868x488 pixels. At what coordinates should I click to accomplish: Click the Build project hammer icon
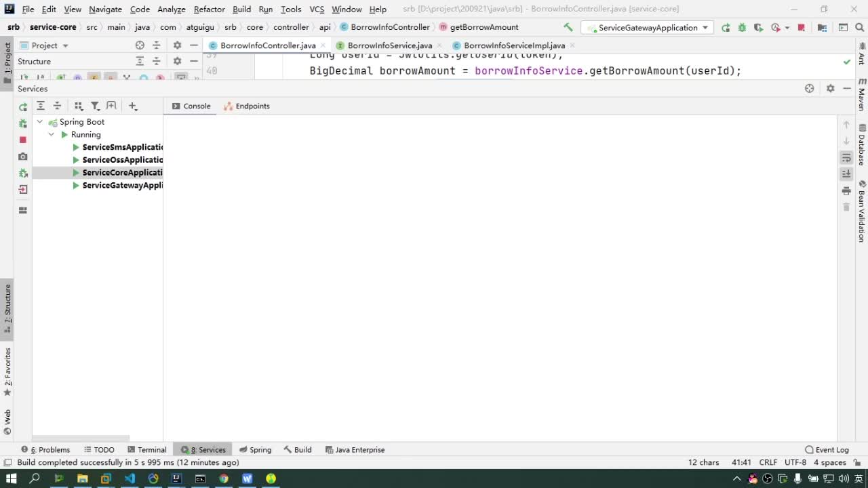coord(568,28)
